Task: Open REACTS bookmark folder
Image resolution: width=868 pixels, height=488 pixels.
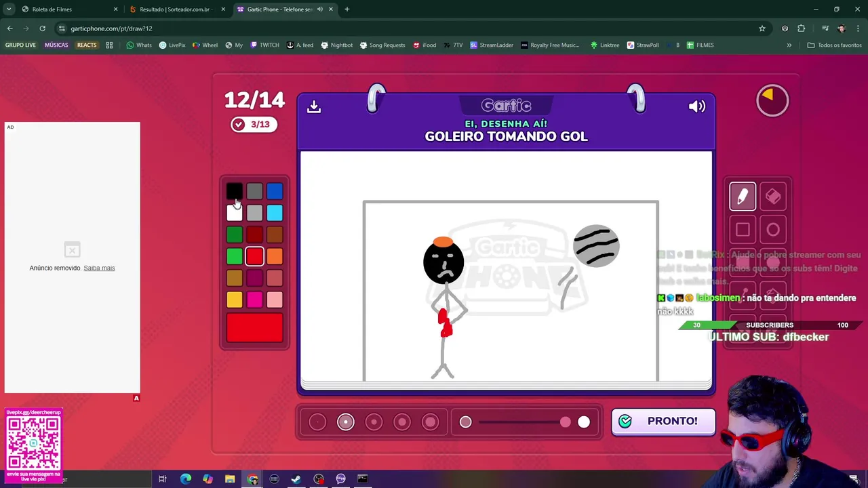Action: point(87,45)
